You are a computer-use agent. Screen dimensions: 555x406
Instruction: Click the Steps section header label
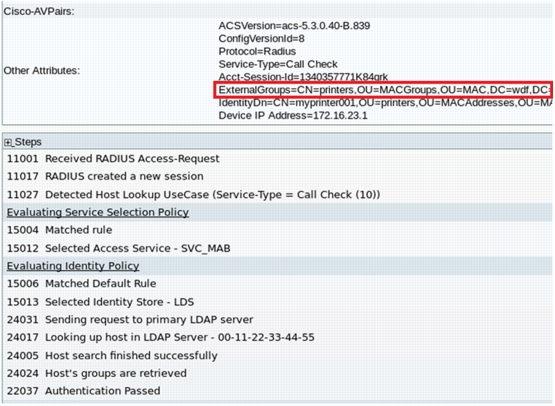pos(28,142)
